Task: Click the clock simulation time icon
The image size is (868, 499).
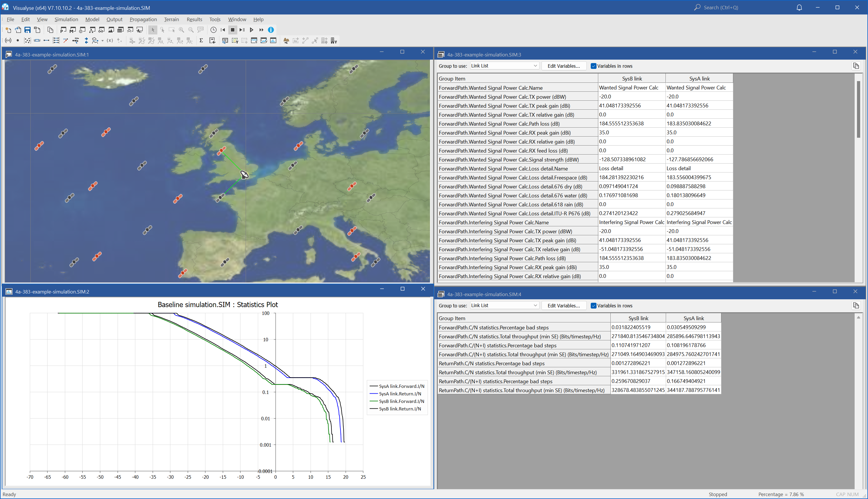Action: click(x=213, y=30)
